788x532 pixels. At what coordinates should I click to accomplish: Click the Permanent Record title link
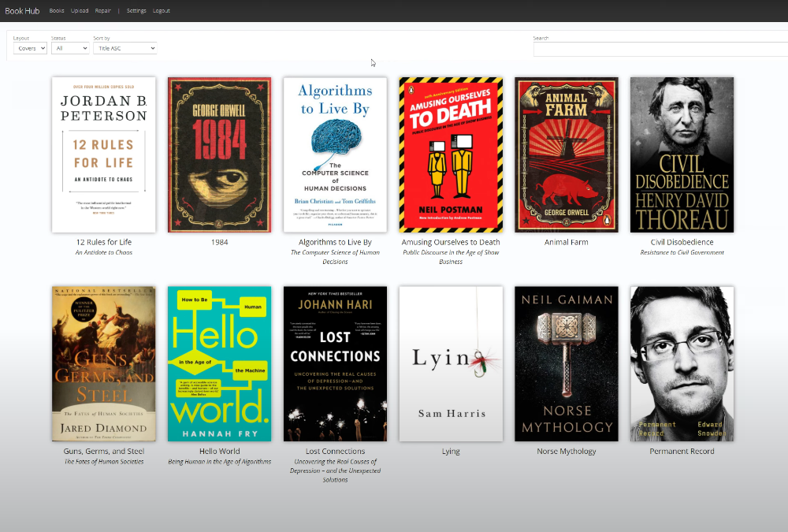coord(682,452)
